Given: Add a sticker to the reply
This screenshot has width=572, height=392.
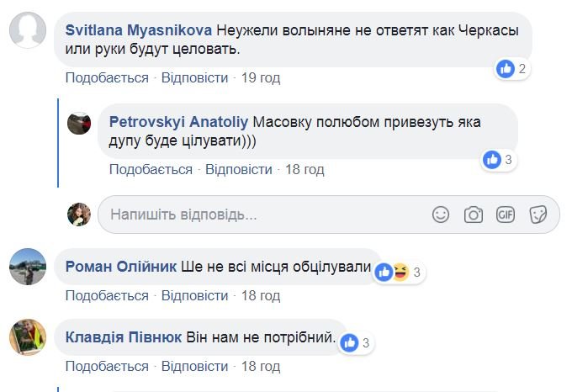Looking at the screenshot, I should tap(538, 215).
